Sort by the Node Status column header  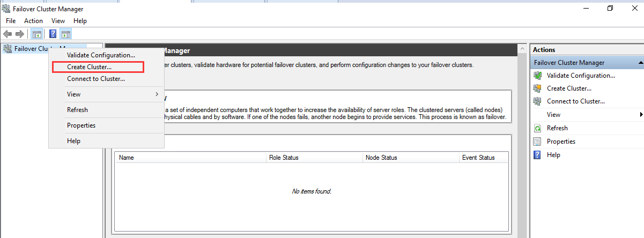click(411, 158)
